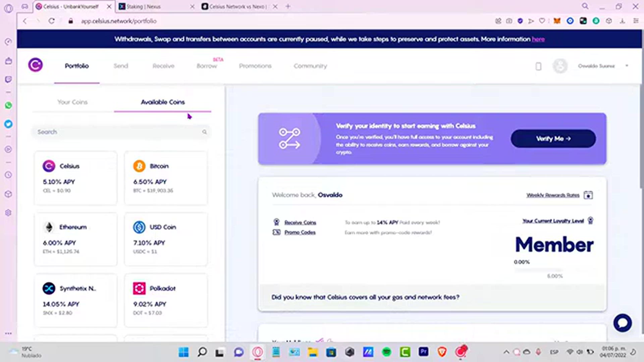644x362 pixels.
Task: Open a new browser tab
Action: [x=288, y=6]
